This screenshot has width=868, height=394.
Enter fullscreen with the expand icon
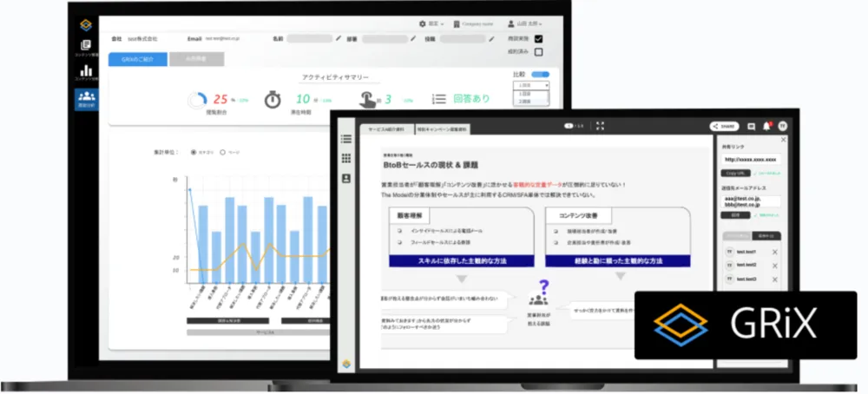click(600, 126)
